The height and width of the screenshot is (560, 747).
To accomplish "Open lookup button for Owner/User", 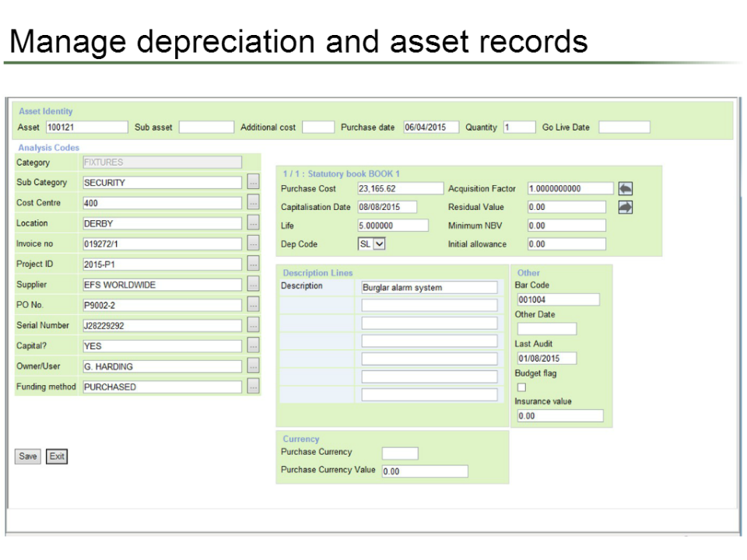I will click(253, 366).
